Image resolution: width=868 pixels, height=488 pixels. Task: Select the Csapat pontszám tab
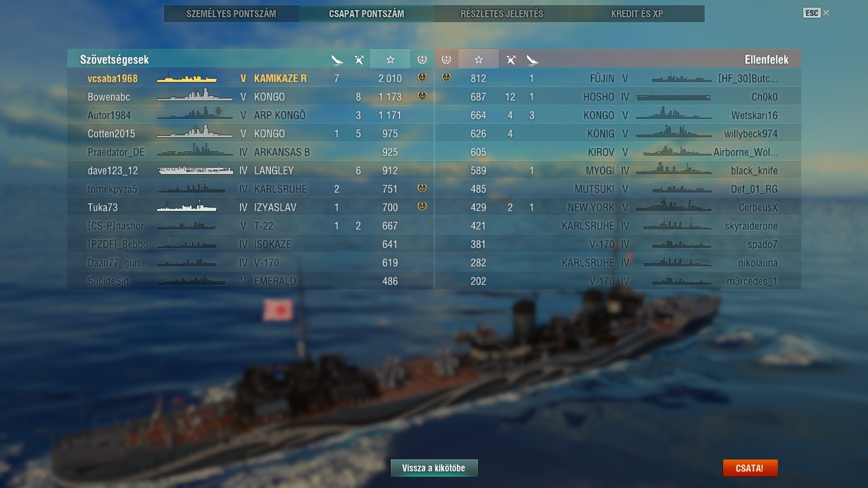coord(367,13)
